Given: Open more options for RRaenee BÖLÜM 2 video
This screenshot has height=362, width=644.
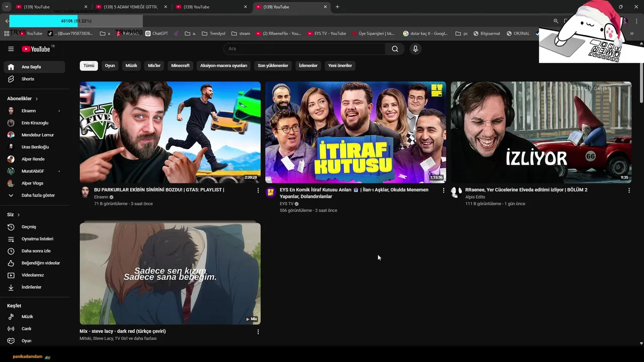Looking at the screenshot, I should [629, 191].
